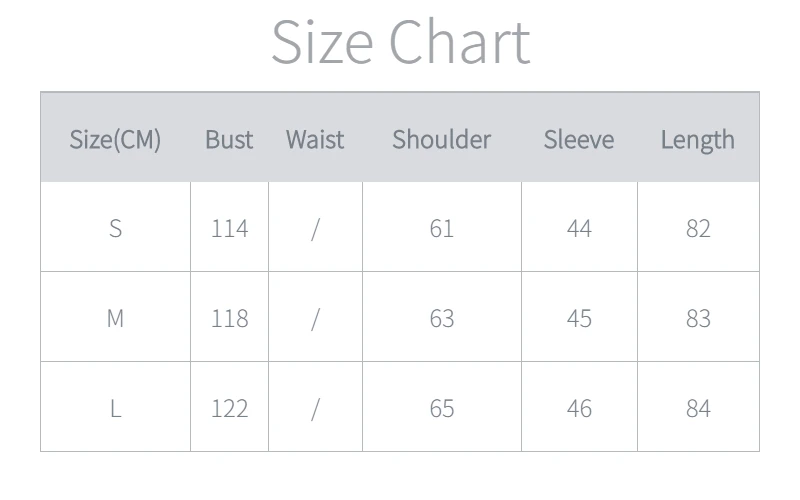Click the bust value 114
The image size is (800, 500).
click(x=229, y=228)
